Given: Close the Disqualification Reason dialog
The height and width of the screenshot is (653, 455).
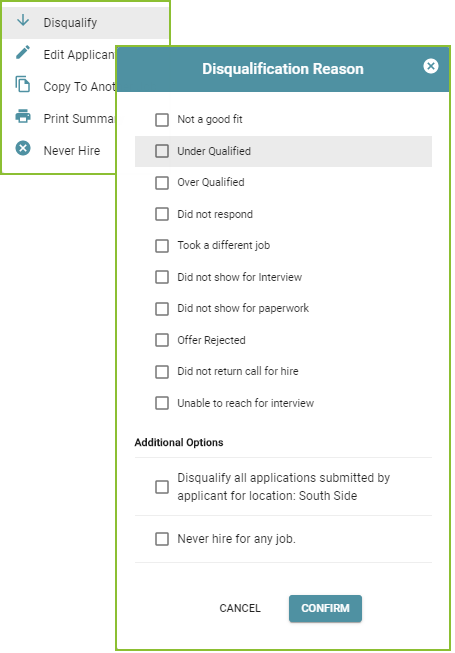Looking at the screenshot, I should [x=431, y=66].
